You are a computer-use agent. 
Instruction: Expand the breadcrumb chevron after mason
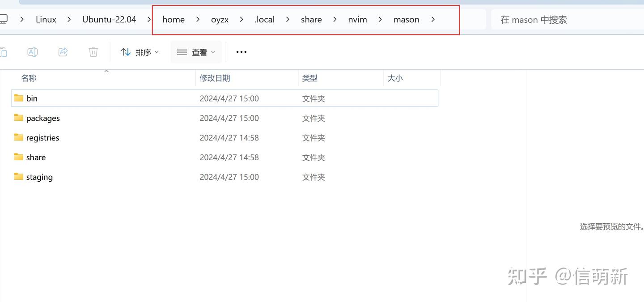coord(433,19)
